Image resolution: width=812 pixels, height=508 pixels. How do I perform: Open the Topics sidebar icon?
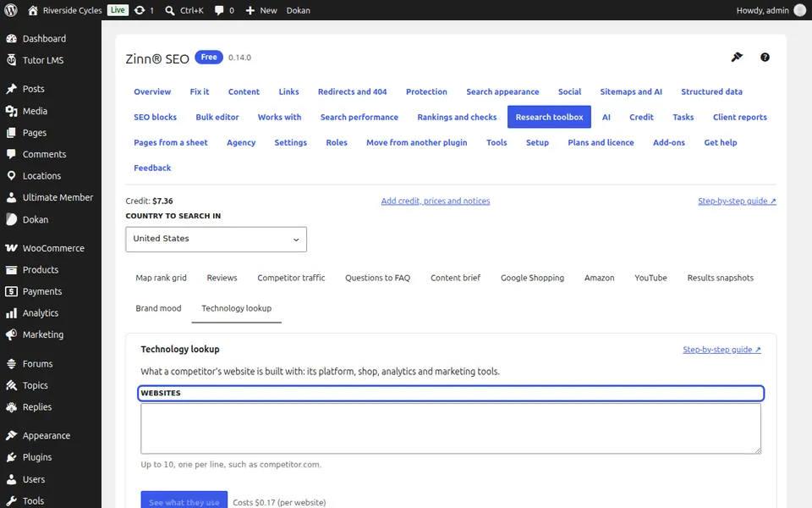tap(11, 385)
